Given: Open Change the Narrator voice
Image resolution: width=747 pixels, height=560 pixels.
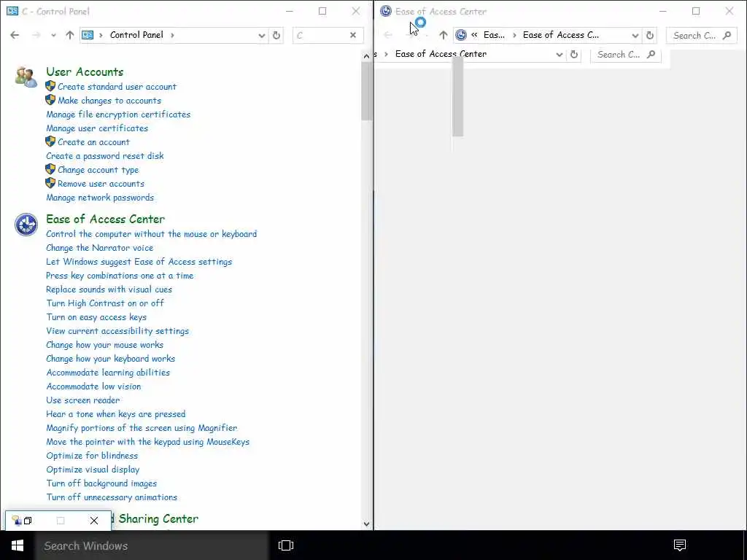Looking at the screenshot, I should [x=99, y=248].
